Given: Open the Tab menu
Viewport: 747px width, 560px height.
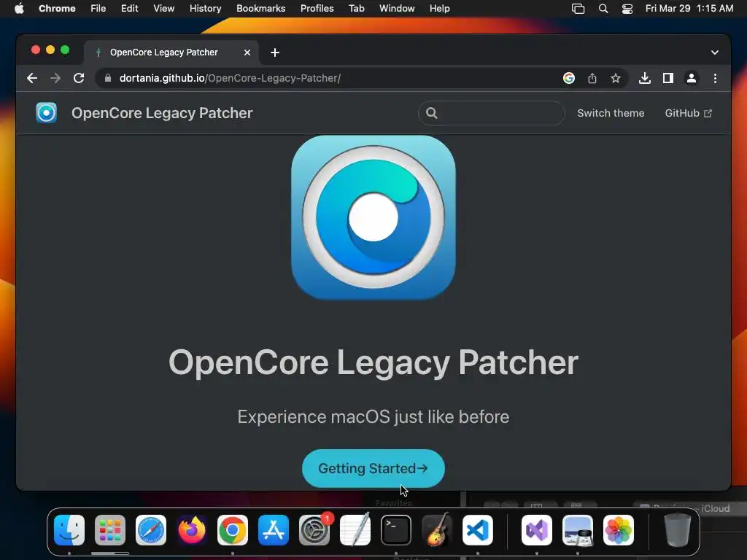Looking at the screenshot, I should pyautogui.click(x=356, y=8).
